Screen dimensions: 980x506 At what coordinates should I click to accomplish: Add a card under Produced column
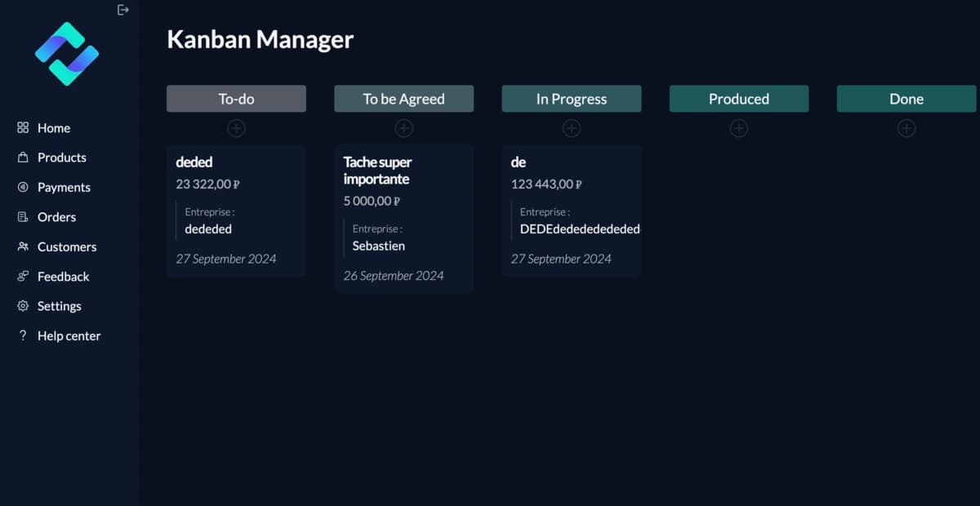[x=739, y=128]
